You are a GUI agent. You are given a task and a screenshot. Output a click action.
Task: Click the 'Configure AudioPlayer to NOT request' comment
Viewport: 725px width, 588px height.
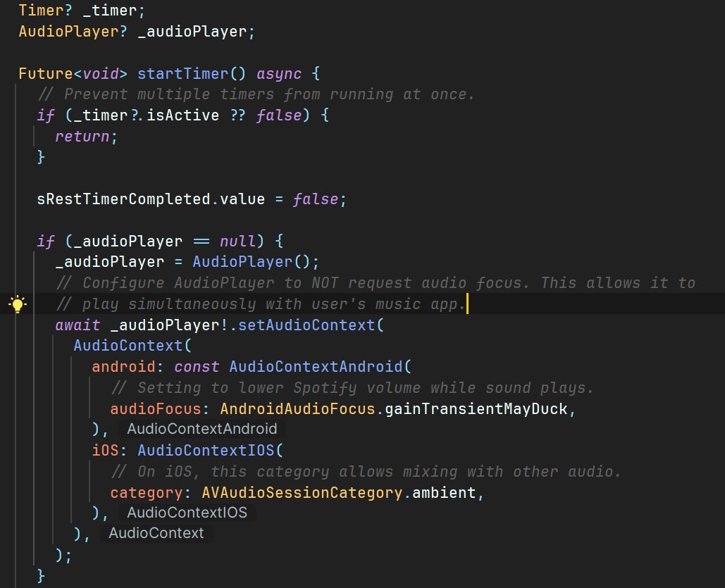tap(376, 283)
